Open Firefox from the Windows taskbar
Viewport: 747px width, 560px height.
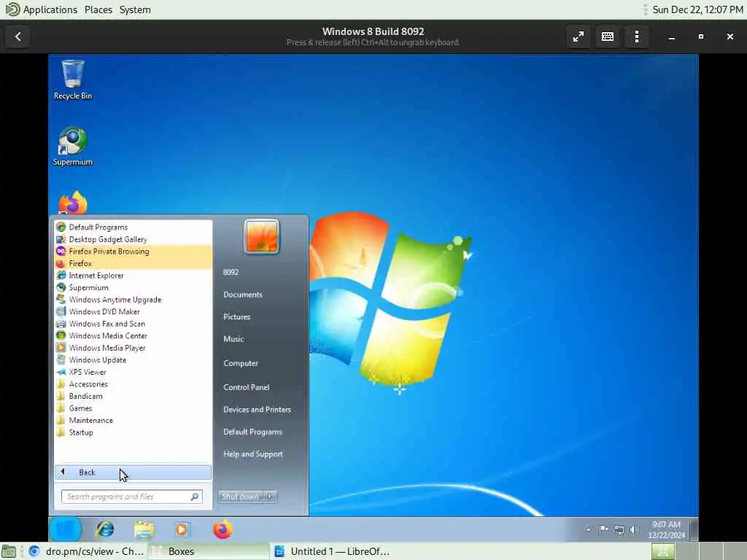coord(222,529)
